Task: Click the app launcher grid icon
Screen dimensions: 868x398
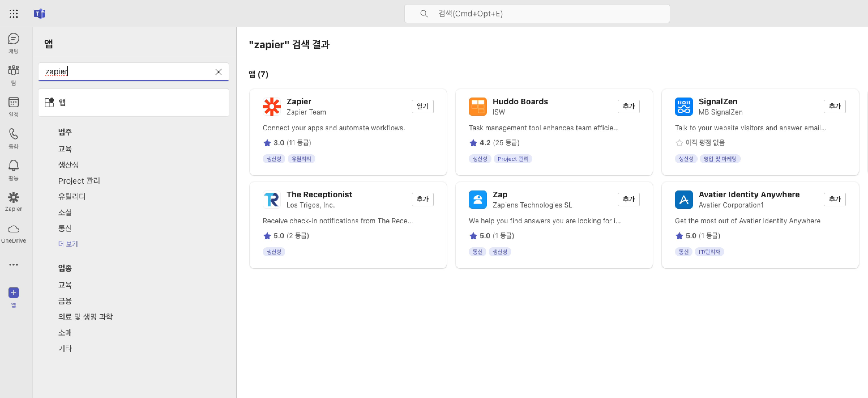Action: click(13, 13)
